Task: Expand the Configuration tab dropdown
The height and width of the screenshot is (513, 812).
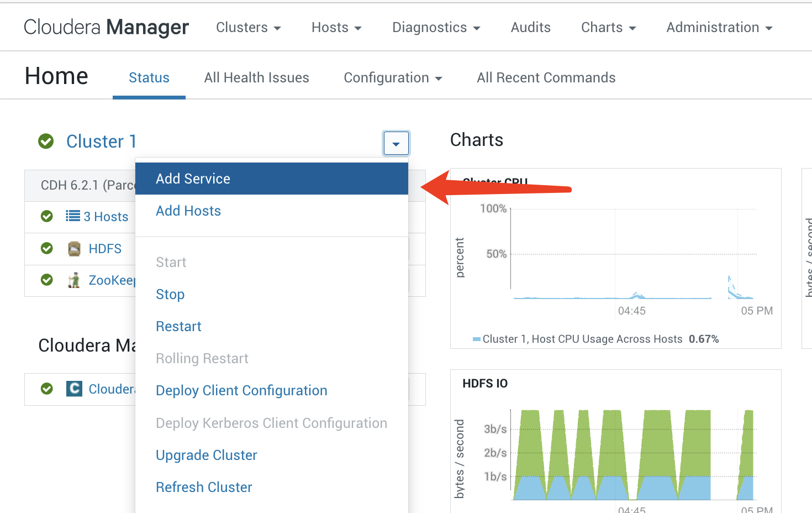Action: click(x=393, y=78)
